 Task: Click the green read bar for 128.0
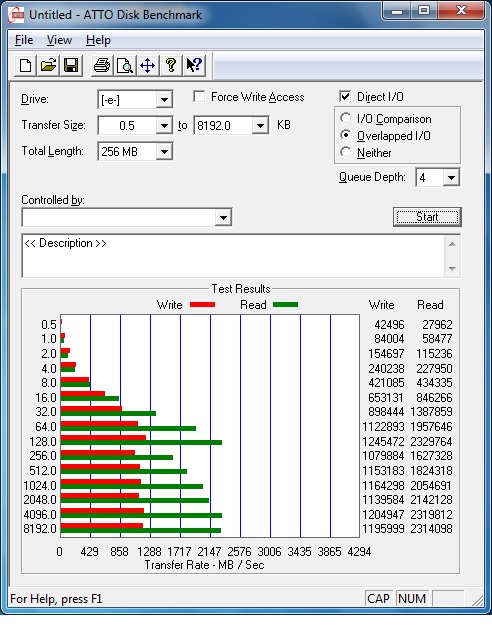pos(141,443)
